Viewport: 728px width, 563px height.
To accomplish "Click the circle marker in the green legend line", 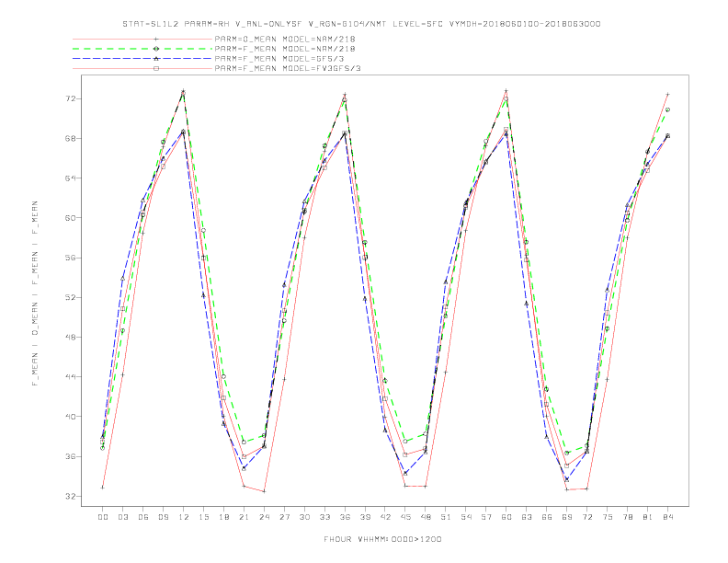I will (x=156, y=49).
